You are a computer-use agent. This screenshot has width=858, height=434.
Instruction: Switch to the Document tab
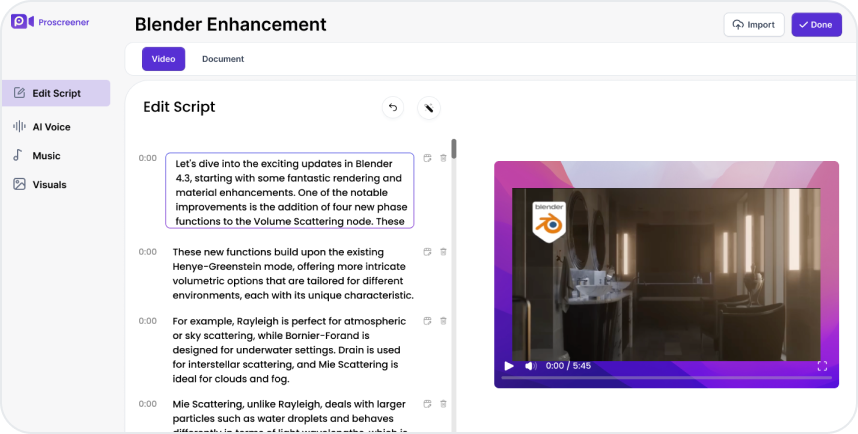[x=223, y=59]
